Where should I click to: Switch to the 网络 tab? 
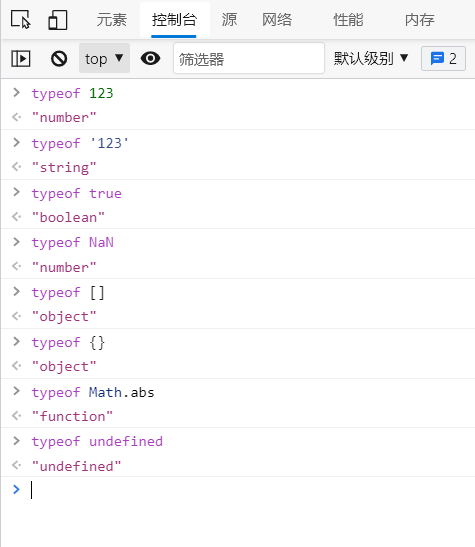pyautogui.click(x=277, y=20)
